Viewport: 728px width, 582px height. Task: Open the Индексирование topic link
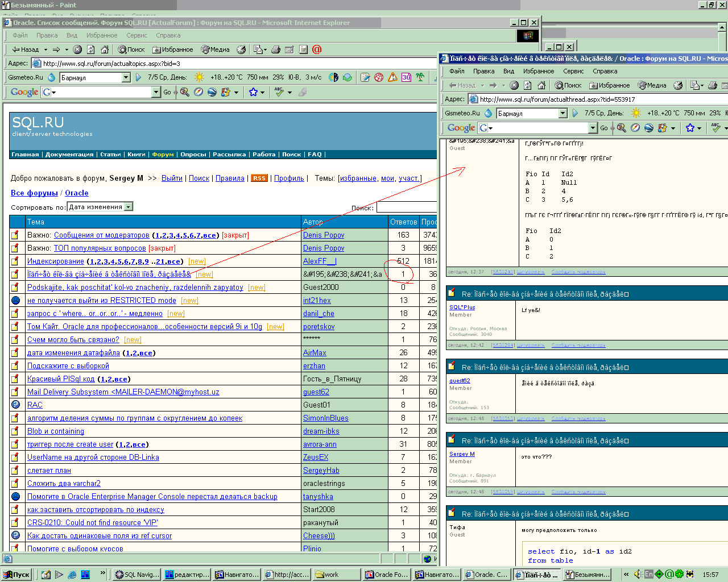56,261
